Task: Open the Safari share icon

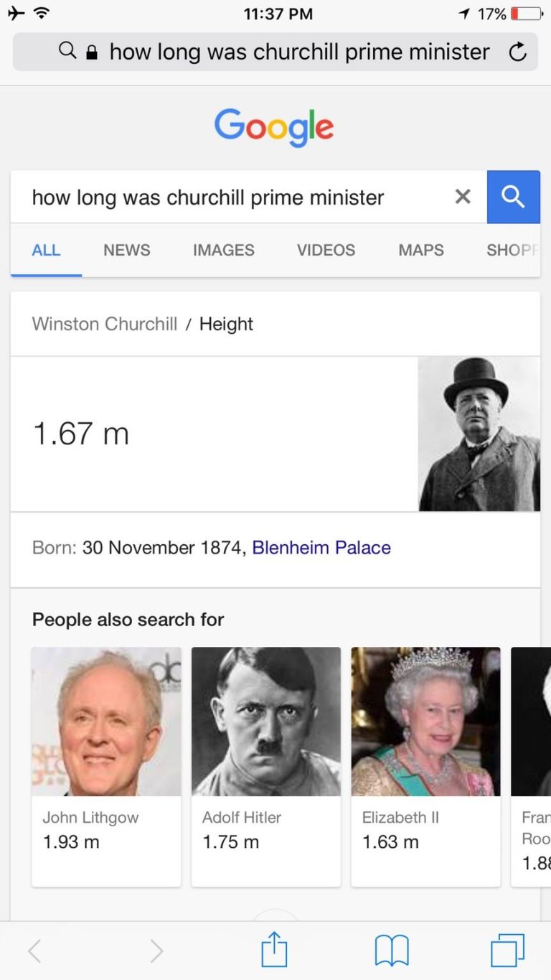Action: [x=274, y=951]
